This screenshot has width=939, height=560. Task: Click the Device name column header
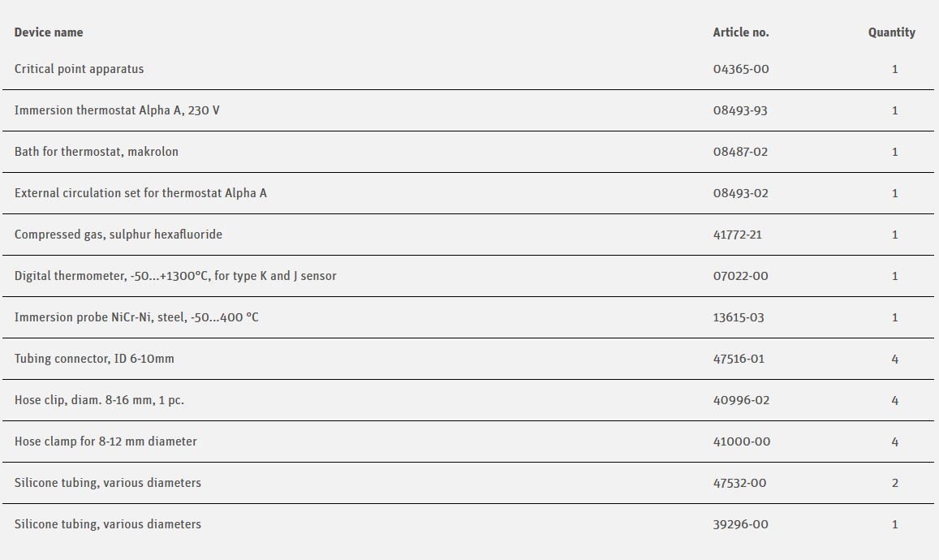click(49, 32)
